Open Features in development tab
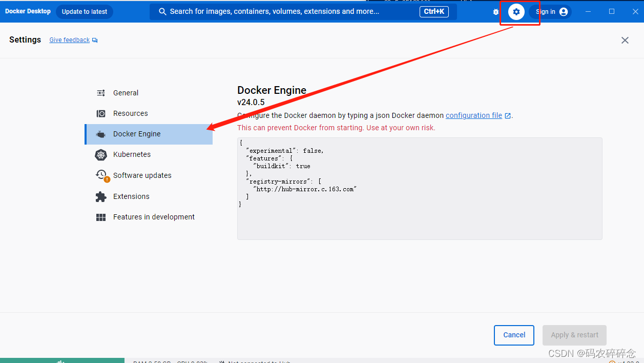The image size is (644, 363). (x=149, y=217)
